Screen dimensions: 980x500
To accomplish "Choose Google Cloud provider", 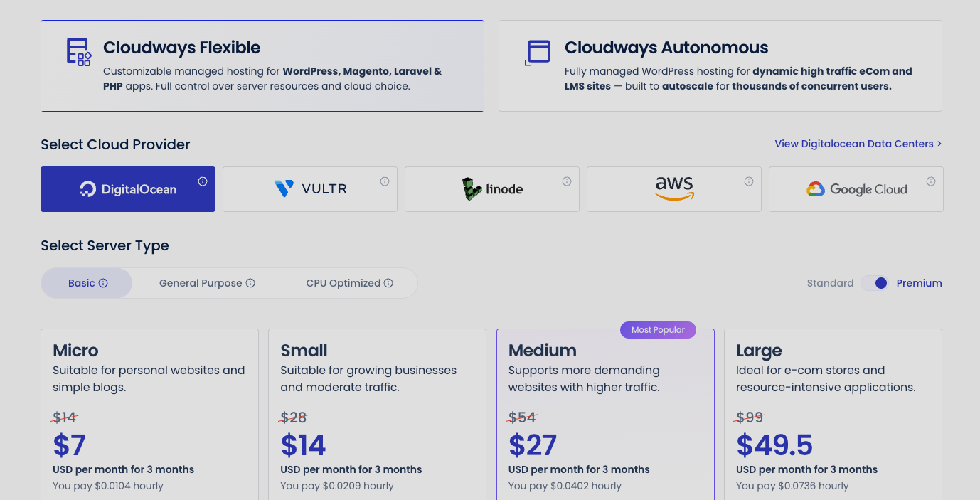I will (x=856, y=188).
